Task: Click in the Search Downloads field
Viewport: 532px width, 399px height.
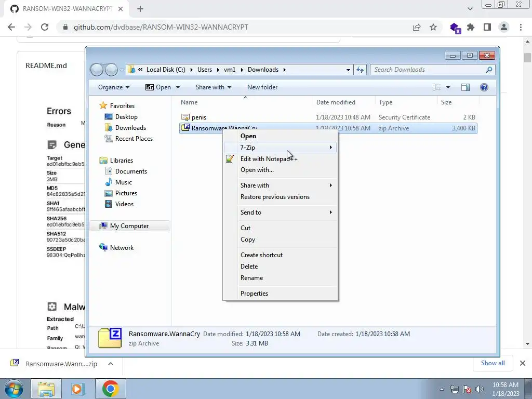Action: 432,70
